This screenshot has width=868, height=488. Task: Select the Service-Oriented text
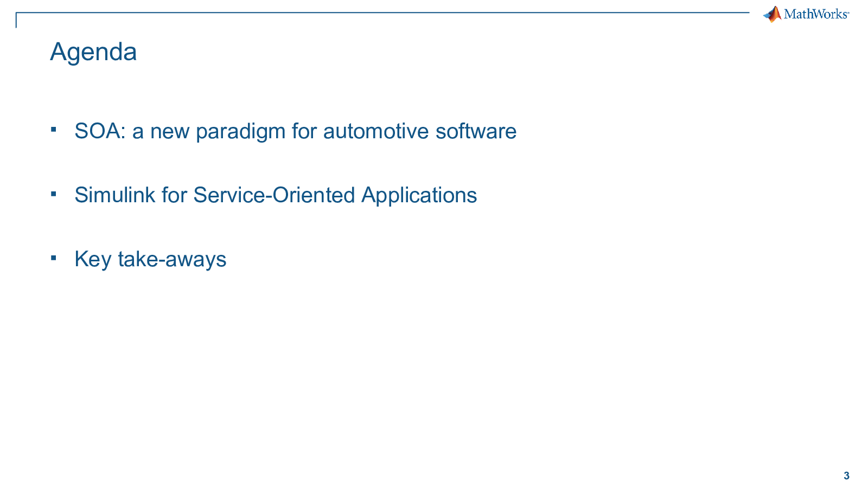[x=274, y=195]
